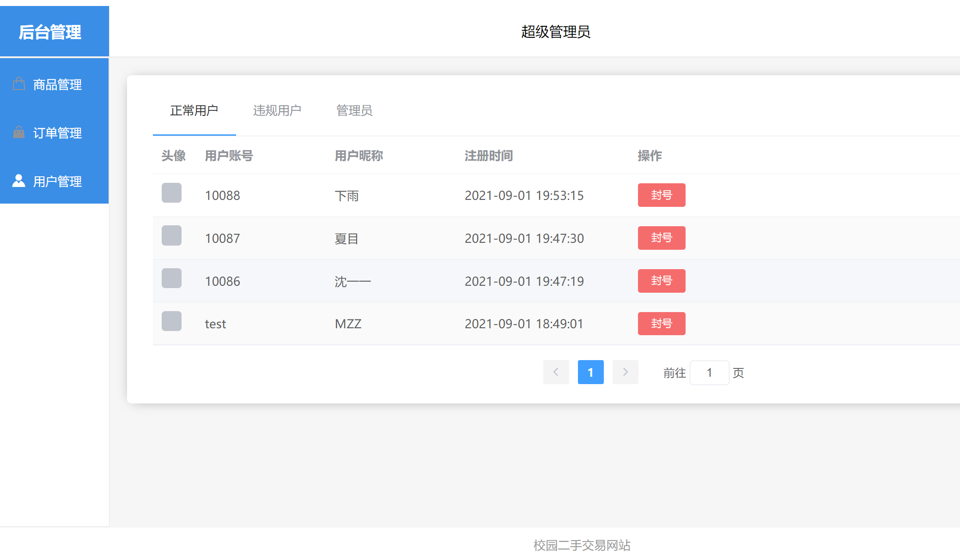The width and height of the screenshot is (960, 560).
Task: Select the 商品管理 shopping bag icon
Action: click(x=18, y=84)
